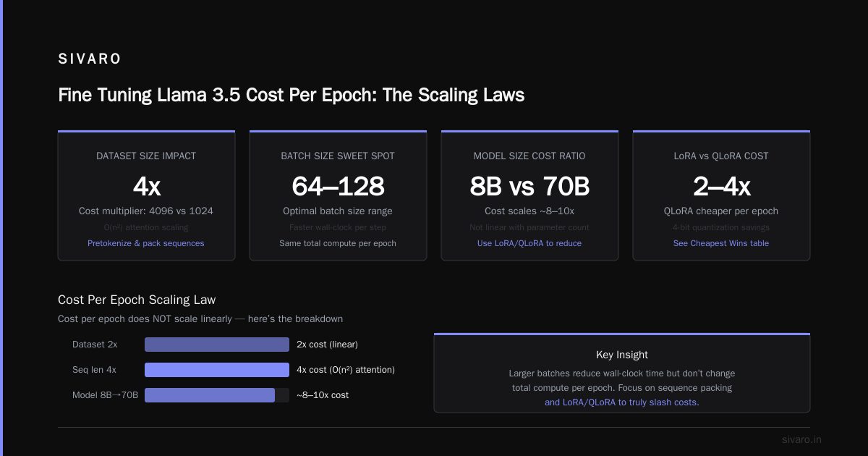The height and width of the screenshot is (456, 868).
Task: Open 'See Cheapest Wins table' link
Action: [721, 243]
